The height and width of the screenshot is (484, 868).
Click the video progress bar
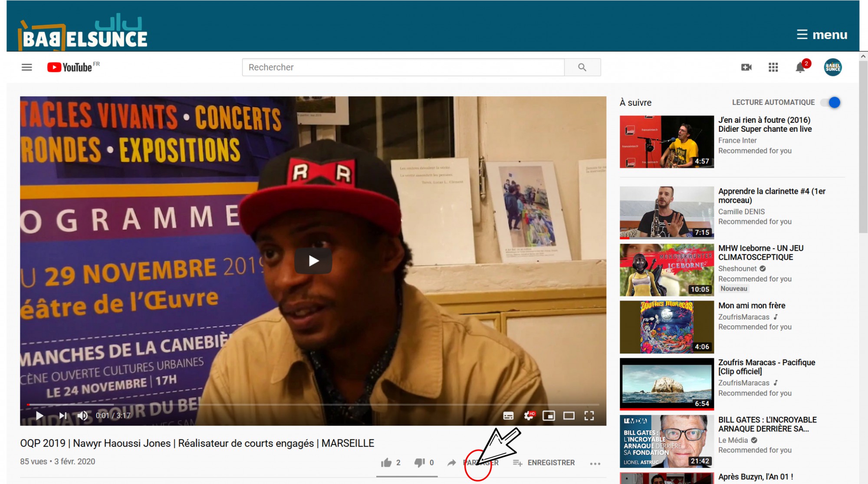313,405
